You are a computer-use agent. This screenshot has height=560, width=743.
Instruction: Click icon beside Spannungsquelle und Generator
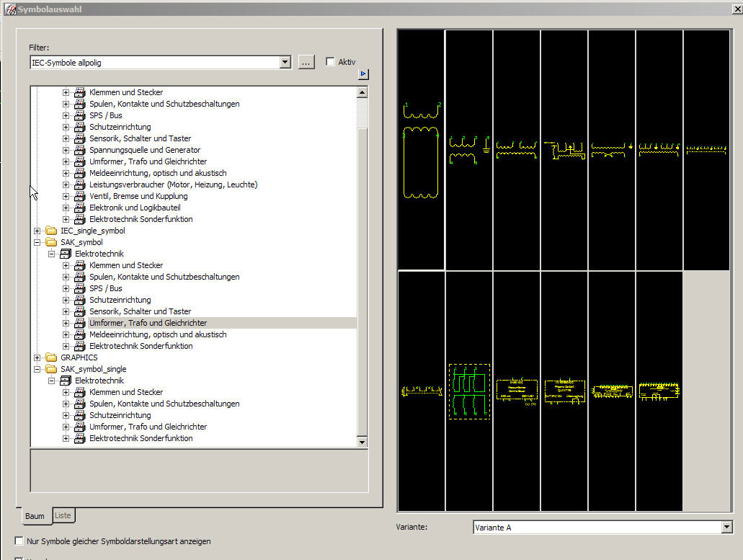coord(79,150)
